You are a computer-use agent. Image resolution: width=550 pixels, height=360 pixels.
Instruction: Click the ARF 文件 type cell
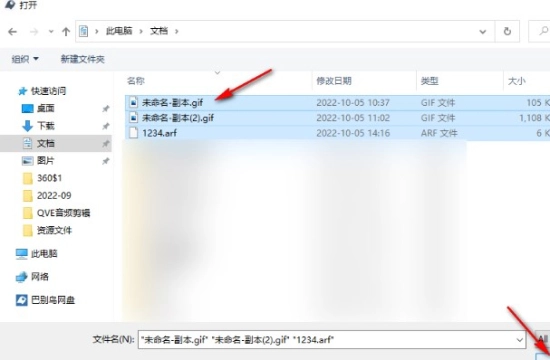439,133
